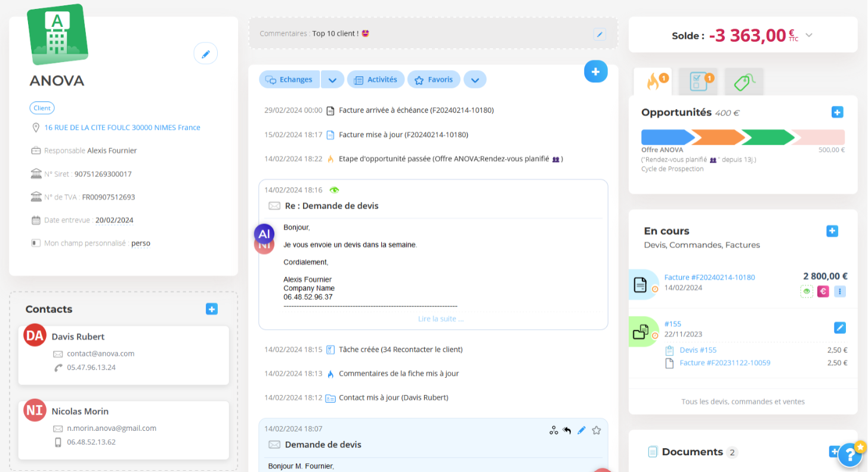Click email contact@anova.com
This screenshot has height=472, width=868.
pos(100,353)
